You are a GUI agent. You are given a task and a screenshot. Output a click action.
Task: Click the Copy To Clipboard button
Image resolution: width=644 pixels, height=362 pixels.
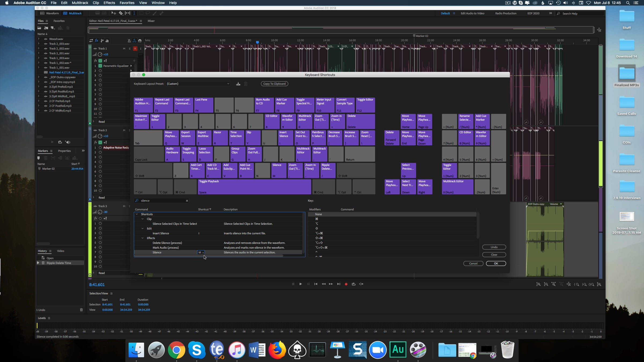274,84
